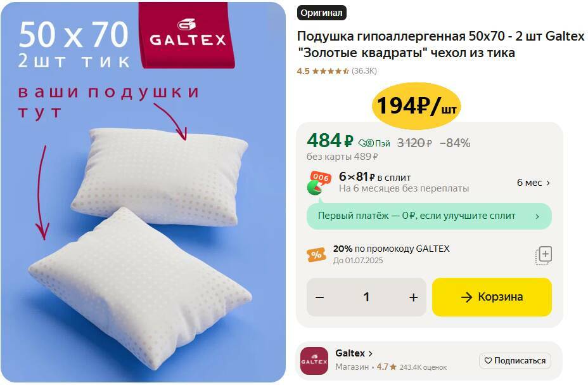Decrease quantity with minus button

tap(319, 297)
